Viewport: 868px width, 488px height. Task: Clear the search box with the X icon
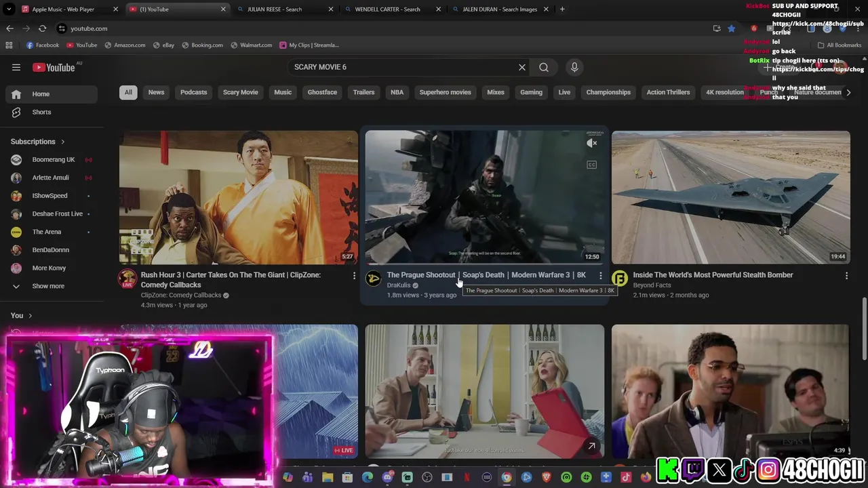coord(522,67)
